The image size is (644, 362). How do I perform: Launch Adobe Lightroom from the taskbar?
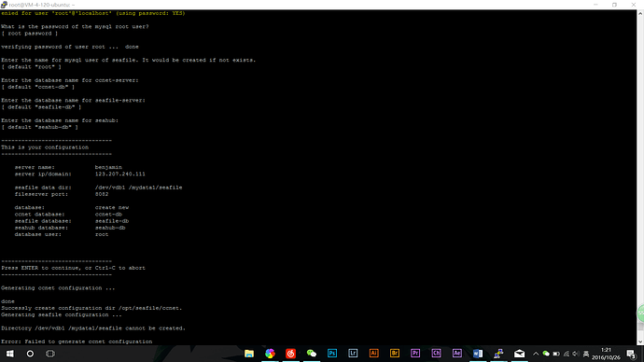click(353, 354)
